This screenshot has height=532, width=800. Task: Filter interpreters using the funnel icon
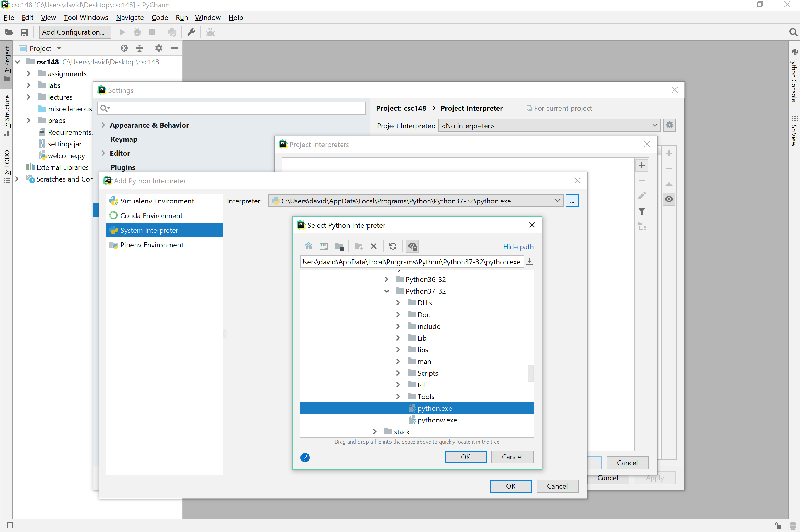click(642, 211)
